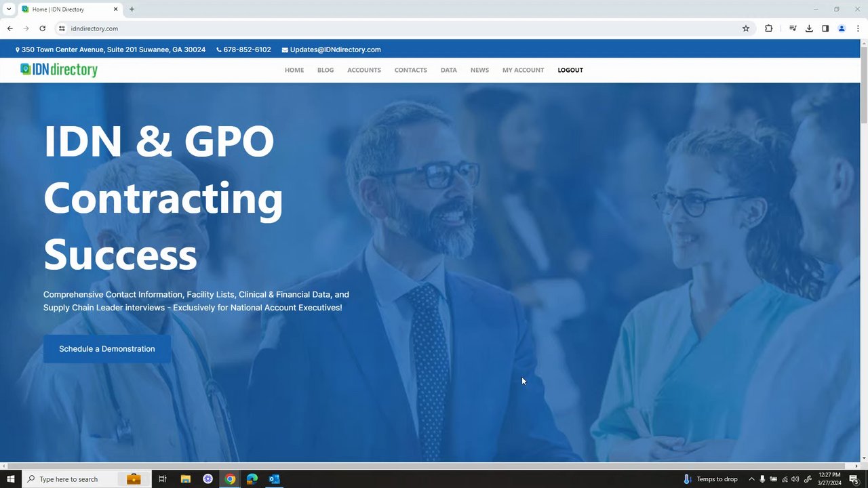The height and width of the screenshot is (488, 868).
Task: Toggle the Chrome side panel icon
Action: point(825,28)
